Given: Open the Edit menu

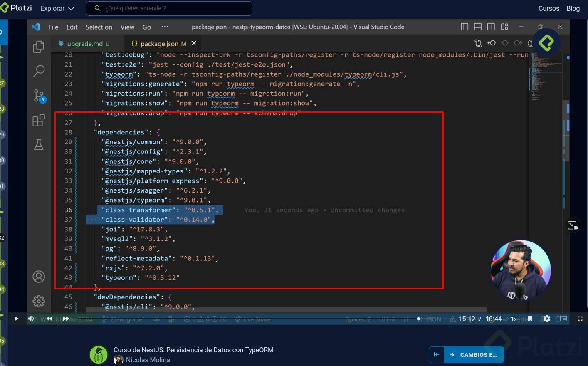Looking at the screenshot, I should (x=72, y=27).
